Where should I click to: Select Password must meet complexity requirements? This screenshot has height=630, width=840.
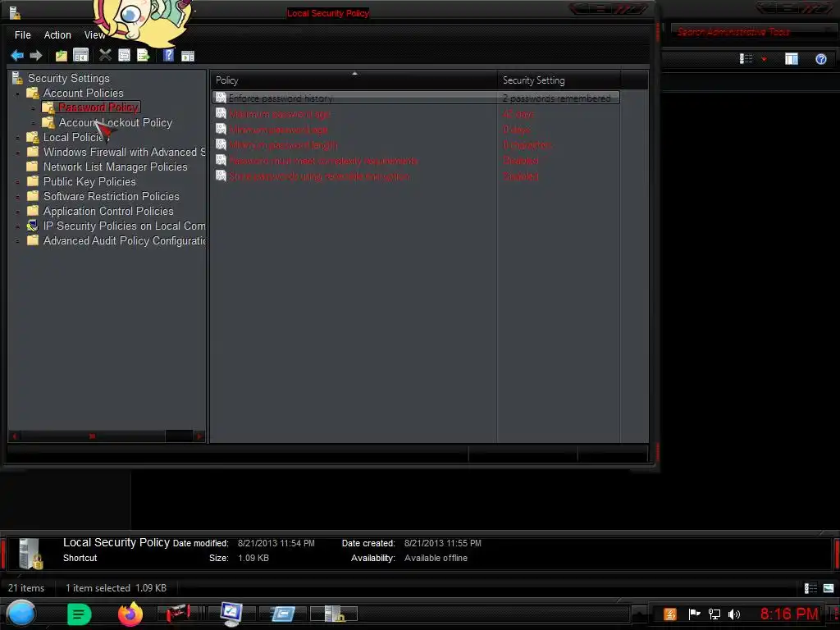tap(323, 160)
